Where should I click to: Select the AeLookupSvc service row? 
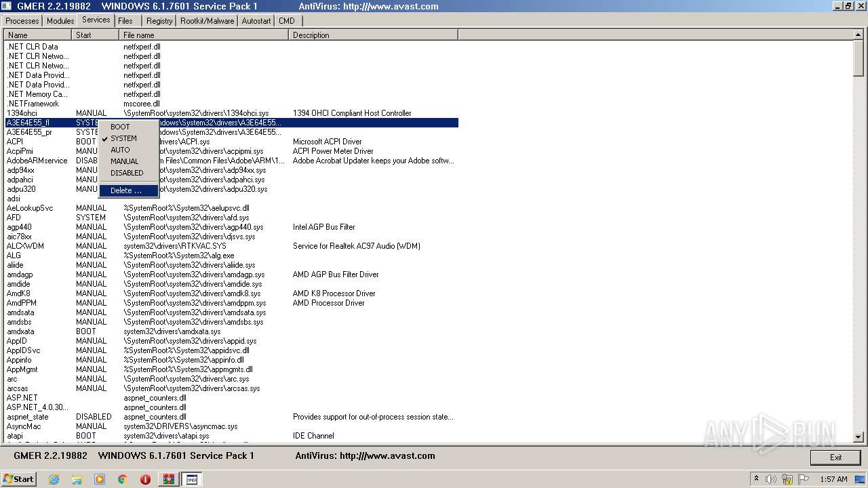pyautogui.click(x=232, y=208)
